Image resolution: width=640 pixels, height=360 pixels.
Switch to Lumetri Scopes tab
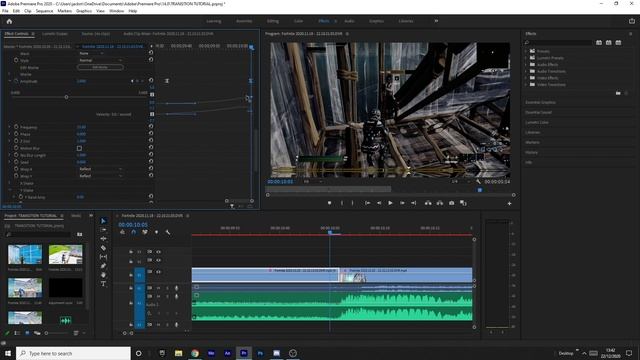[55, 34]
